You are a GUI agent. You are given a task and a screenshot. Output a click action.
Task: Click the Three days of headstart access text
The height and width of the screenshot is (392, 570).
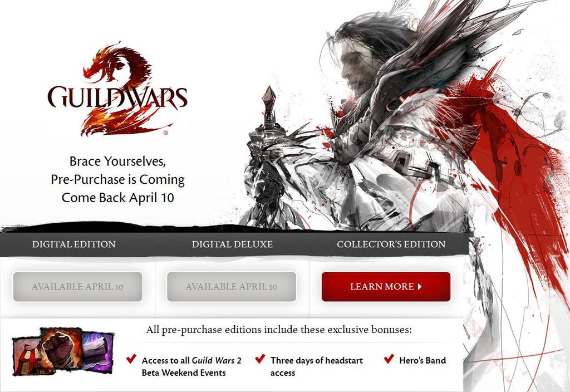317,366
